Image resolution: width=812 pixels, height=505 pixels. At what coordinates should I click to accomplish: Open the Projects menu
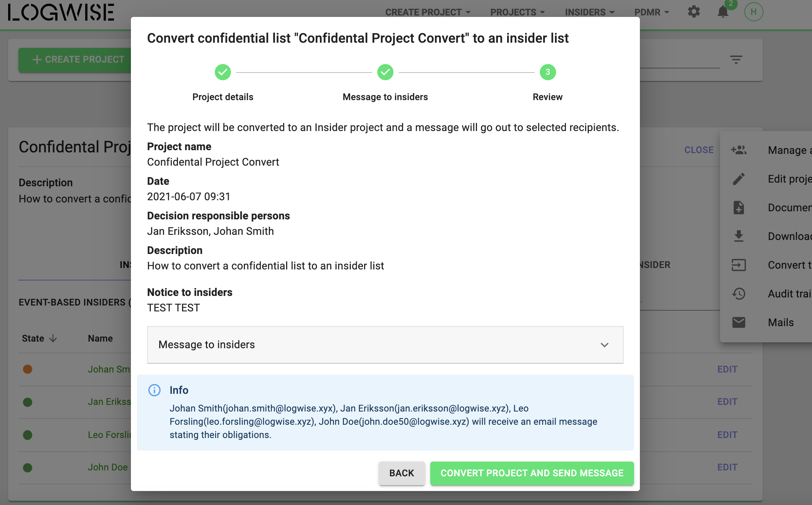coord(517,12)
